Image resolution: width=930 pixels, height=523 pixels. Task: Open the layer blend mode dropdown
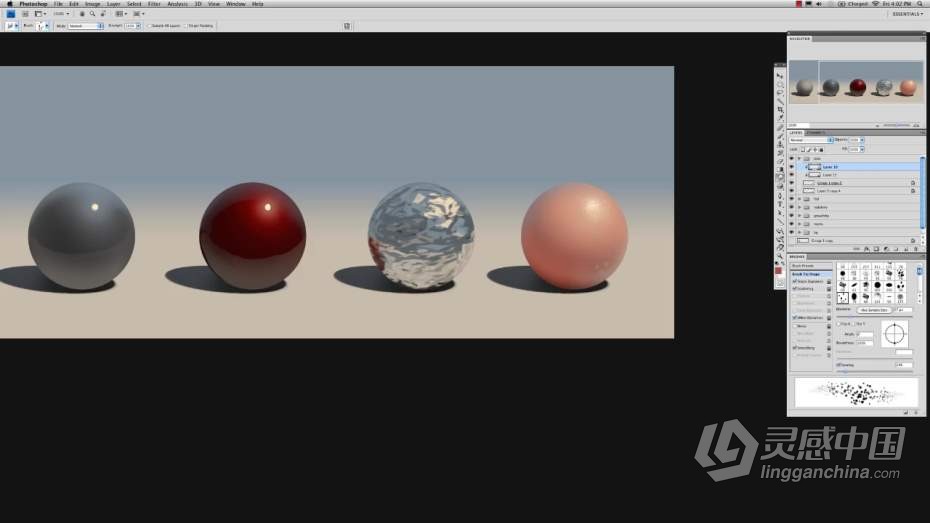click(x=810, y=140)
